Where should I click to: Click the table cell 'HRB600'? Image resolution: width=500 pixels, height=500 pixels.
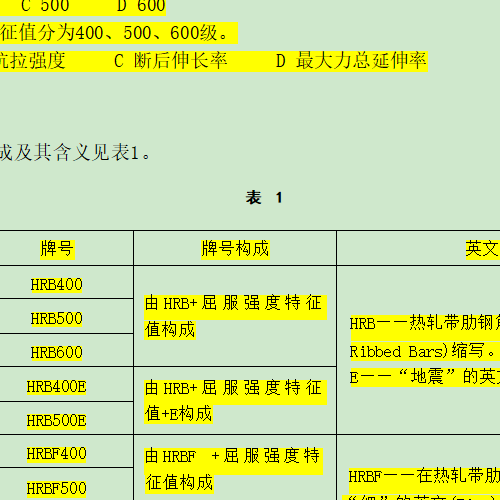[56, 353]
